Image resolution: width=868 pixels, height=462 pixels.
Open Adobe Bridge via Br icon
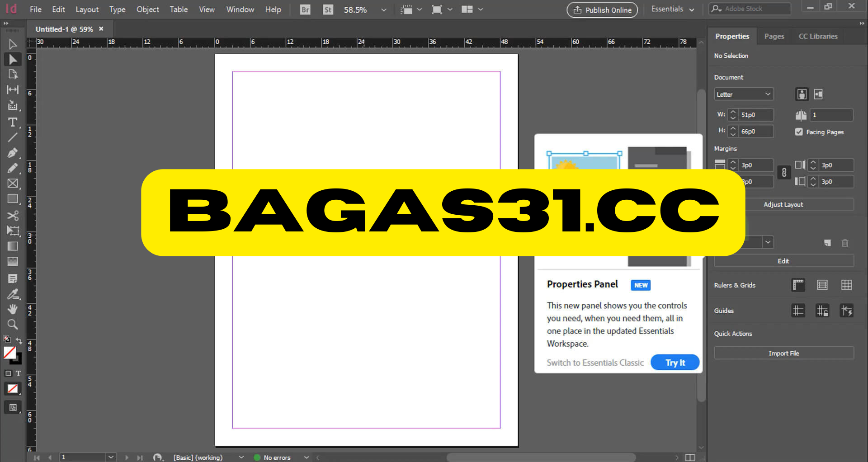(305, 9)
